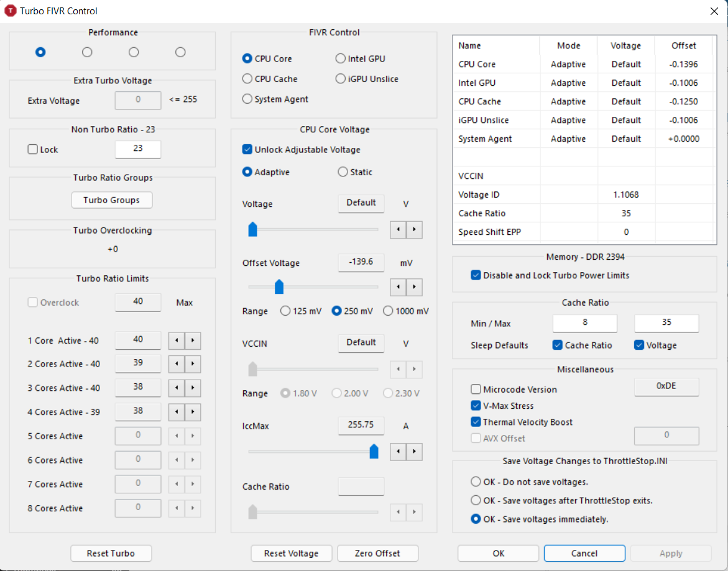Click right arrow beside Offset Voltage slider

pos(414,287)
